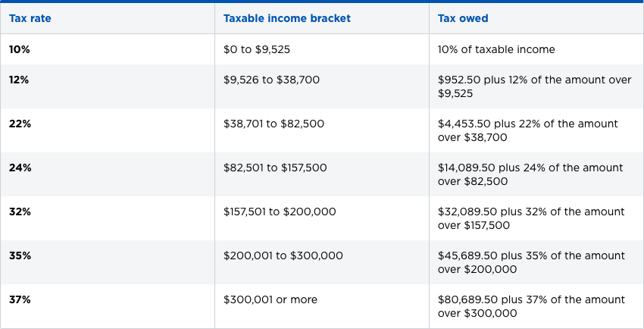Select the 10% tax rate cell
This screenshot has width=644, height=329.
tap(19, 49)
